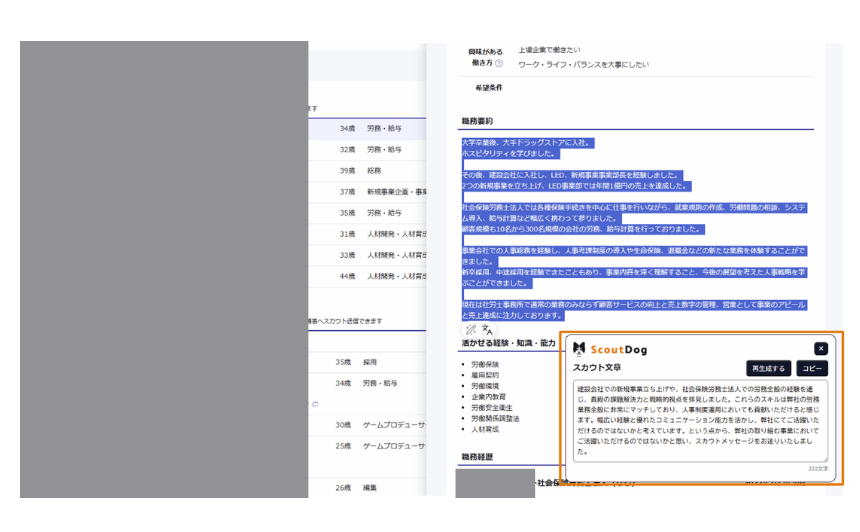Click the help icon next to 働き方
Screen dimensions: 860x532
(x=499, y=64)
